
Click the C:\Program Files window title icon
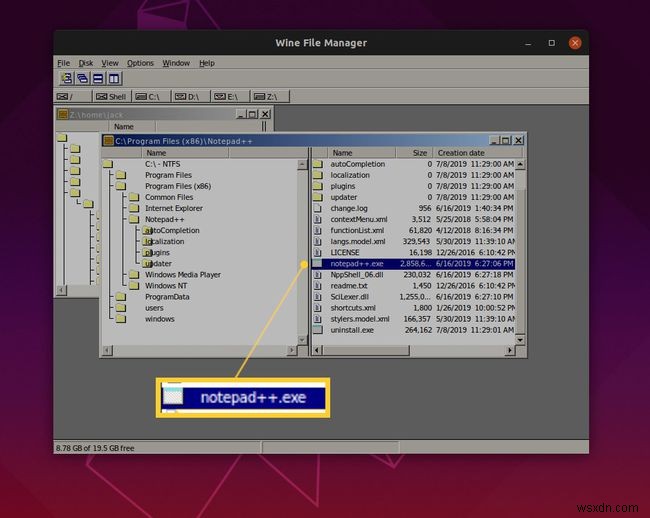pyautogui.click(x=109, y=141)
